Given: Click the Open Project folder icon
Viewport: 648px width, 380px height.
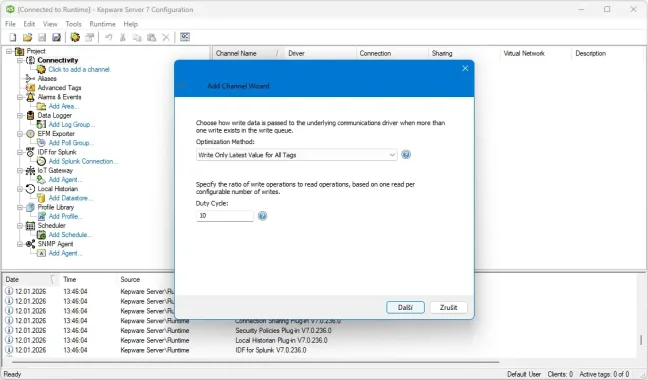Looking at the screenshot, I should click(x=27, y=38).
